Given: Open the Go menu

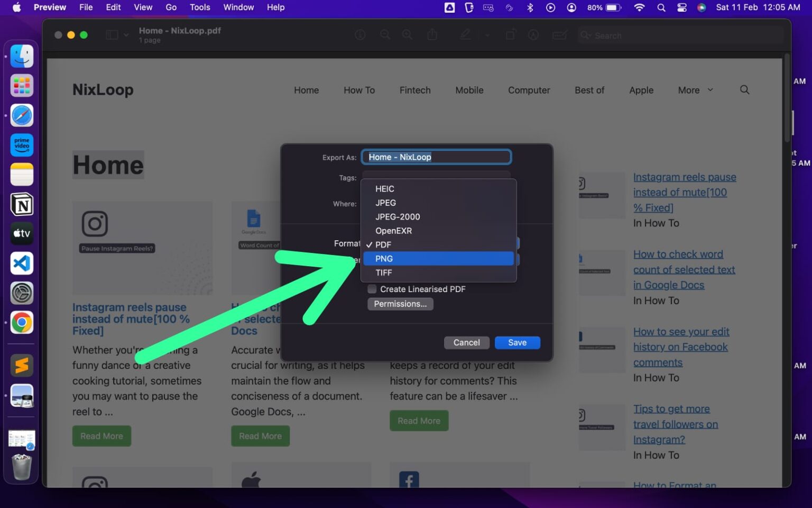Looking at the screenshot, I should [x=171, y=7].
